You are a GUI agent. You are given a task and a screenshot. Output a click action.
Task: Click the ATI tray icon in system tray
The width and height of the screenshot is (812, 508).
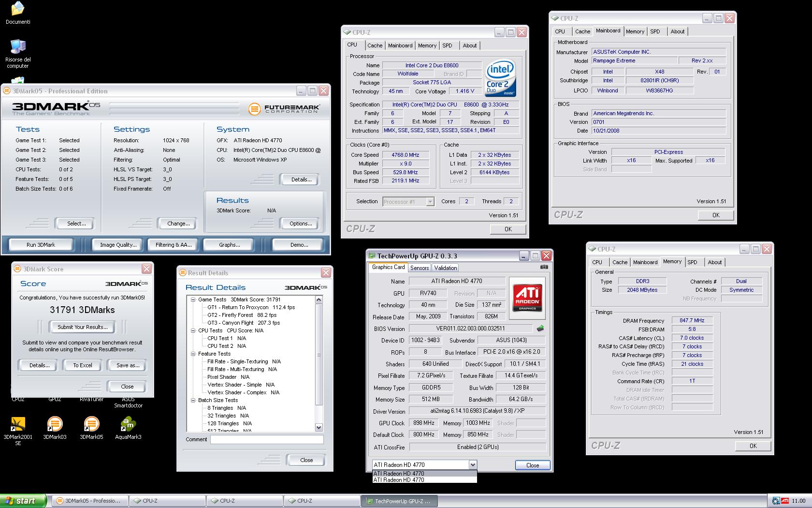tap(785, 501)
